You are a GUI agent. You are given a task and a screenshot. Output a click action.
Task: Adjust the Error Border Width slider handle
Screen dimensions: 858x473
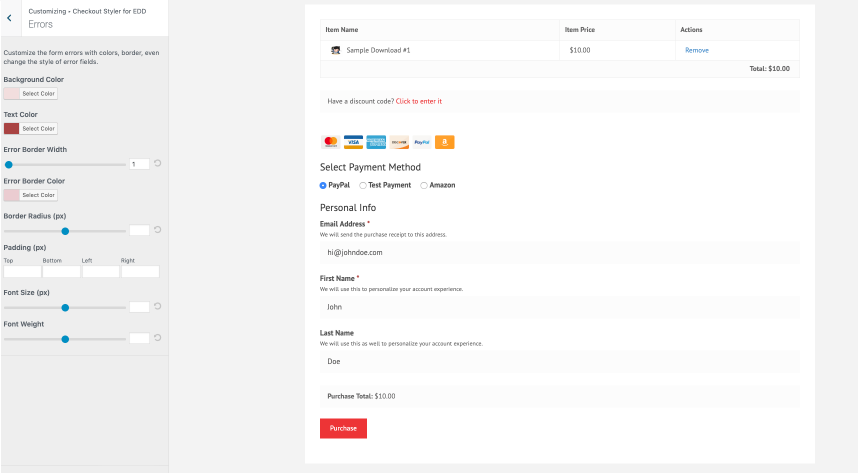pos(9,165)
